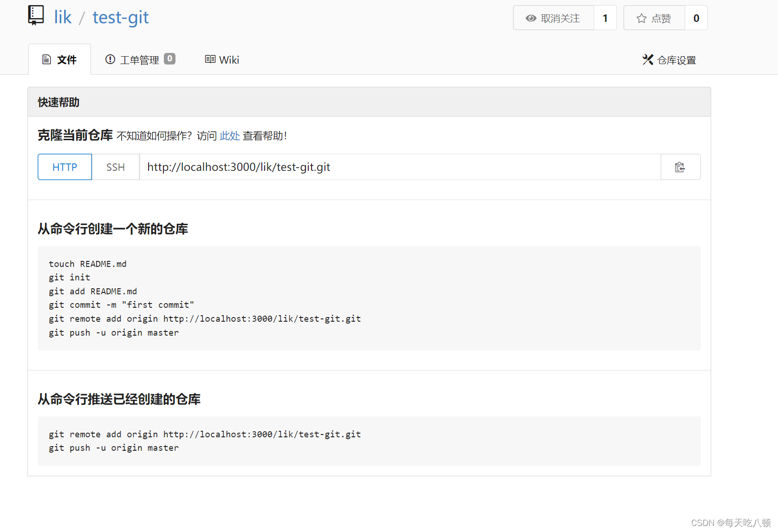Click the 从命令行创建一个新的仓库 heading
The image size is (778, 532).
tap(113, 229)
